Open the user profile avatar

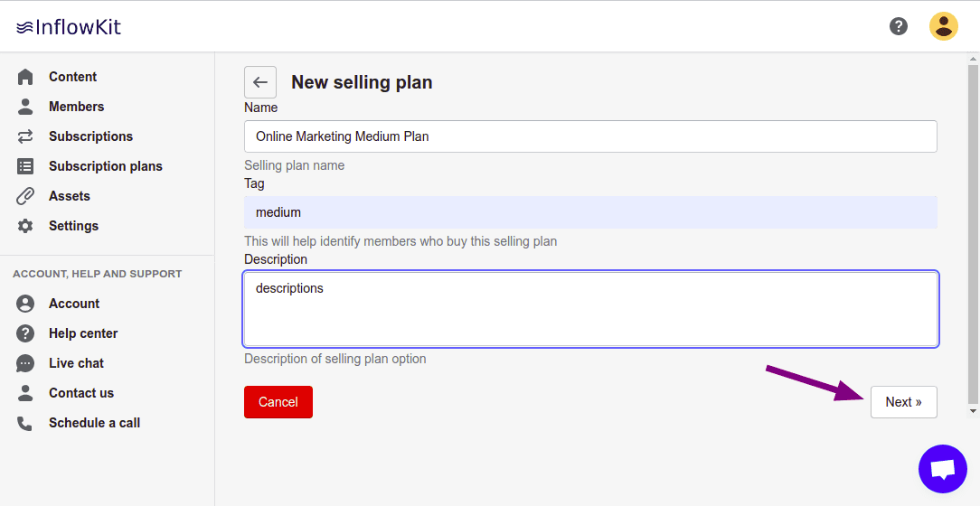[943, 26]
